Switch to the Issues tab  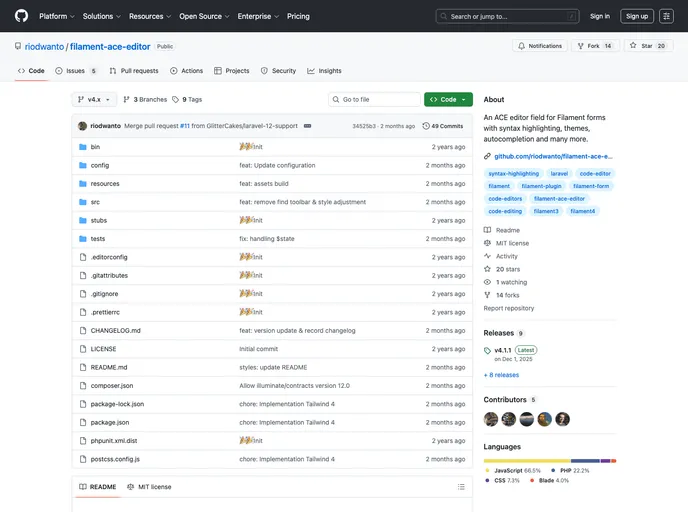click(76, 71)
